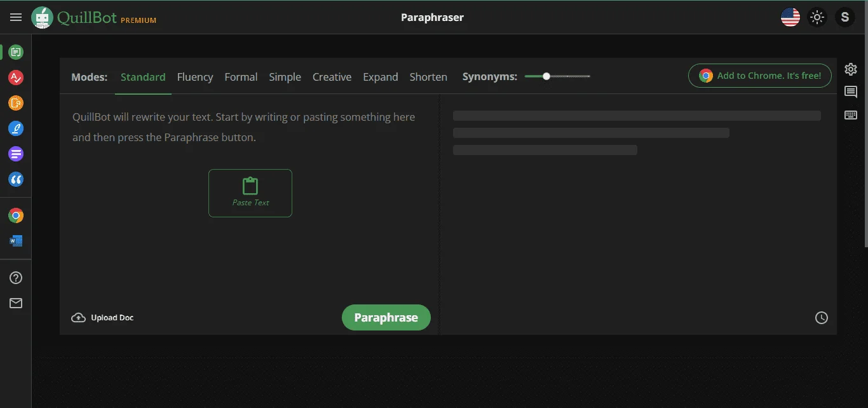Open the feedback comment icon

851,92
